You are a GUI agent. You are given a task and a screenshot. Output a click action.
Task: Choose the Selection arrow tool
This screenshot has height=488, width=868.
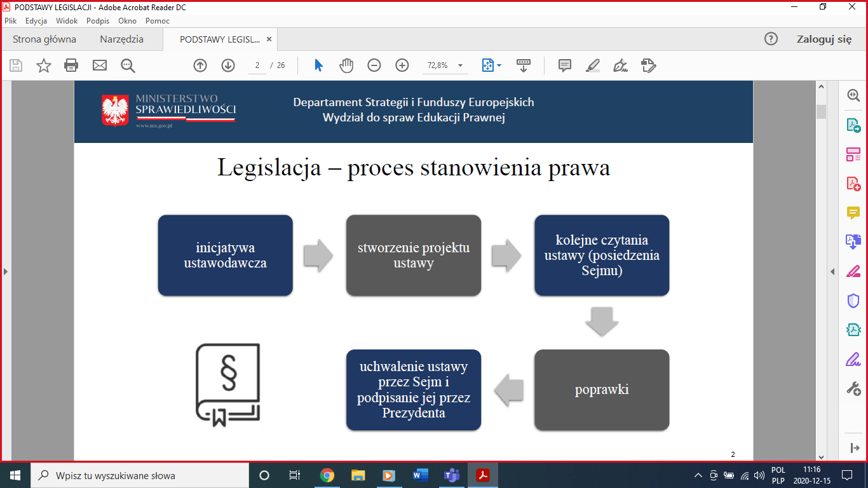pyautogui.click(x=319, y=65)
